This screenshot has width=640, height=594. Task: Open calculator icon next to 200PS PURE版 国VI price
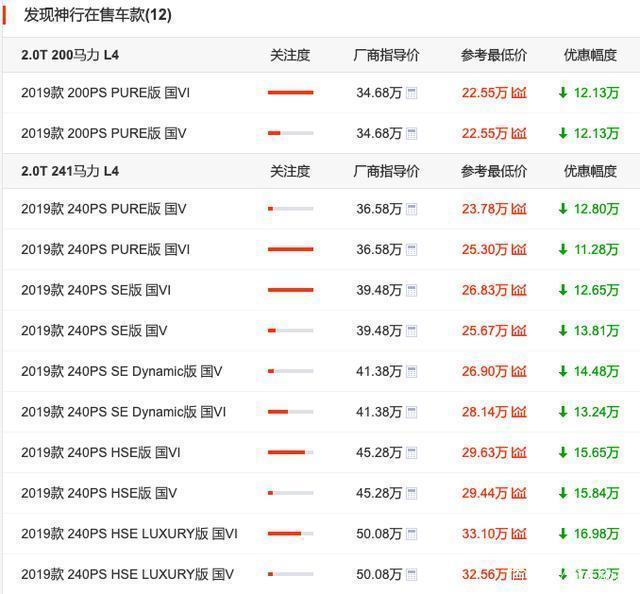click(x=411, y=93)
